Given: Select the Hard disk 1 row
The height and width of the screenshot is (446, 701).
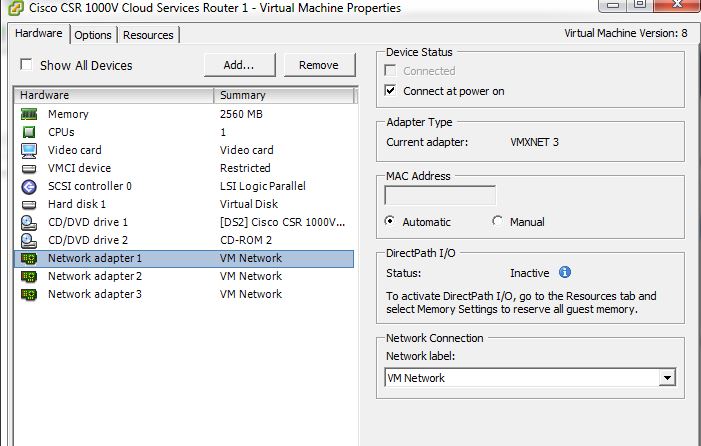Looking at the screenshot, I should (x=184, y=204).
